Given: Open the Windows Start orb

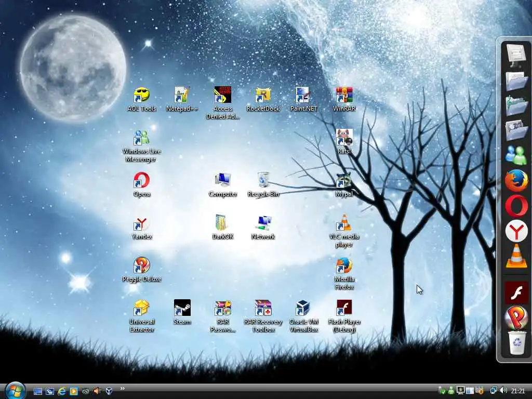Looking at the screenshot, I should [15, 391].
